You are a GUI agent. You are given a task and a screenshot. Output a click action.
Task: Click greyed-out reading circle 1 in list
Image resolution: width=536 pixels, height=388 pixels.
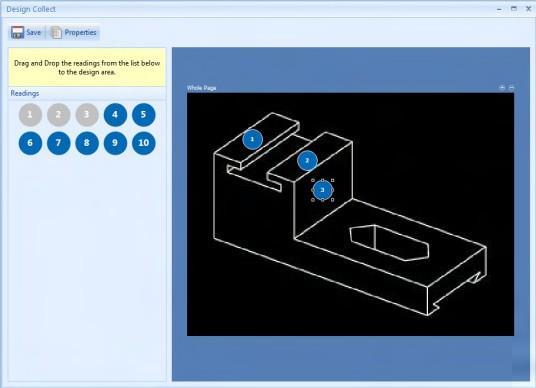30,115
